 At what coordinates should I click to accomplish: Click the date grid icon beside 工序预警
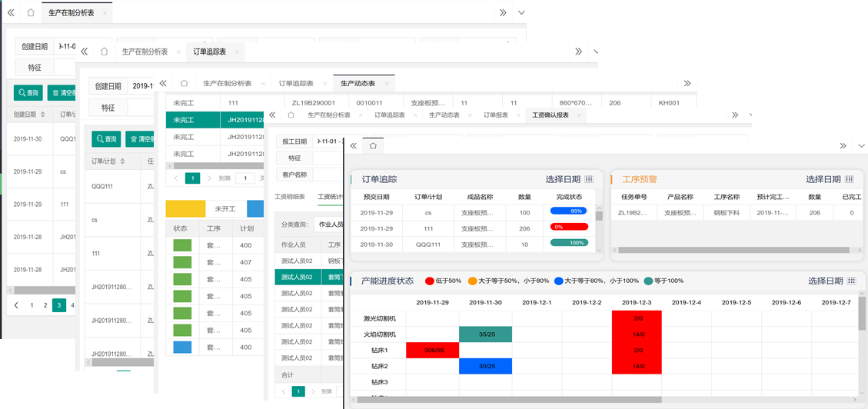[x=849, y=179]
